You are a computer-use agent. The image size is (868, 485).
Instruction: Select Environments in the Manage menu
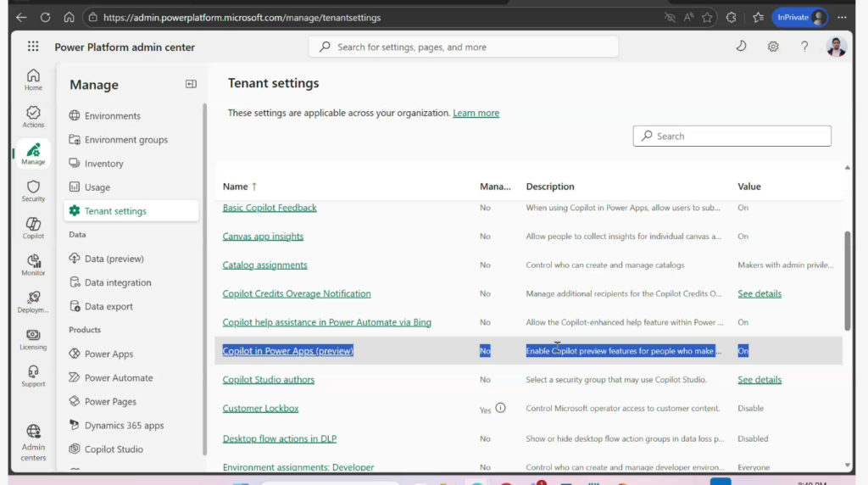(x=112, y=116)
